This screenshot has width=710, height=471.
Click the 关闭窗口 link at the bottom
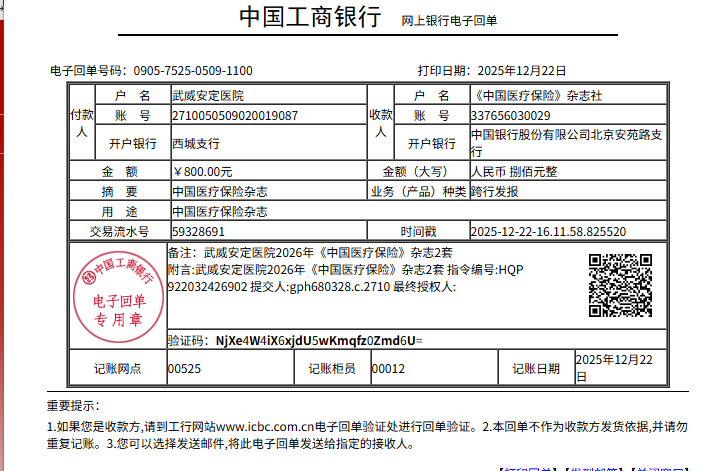(x=660, y=468)
